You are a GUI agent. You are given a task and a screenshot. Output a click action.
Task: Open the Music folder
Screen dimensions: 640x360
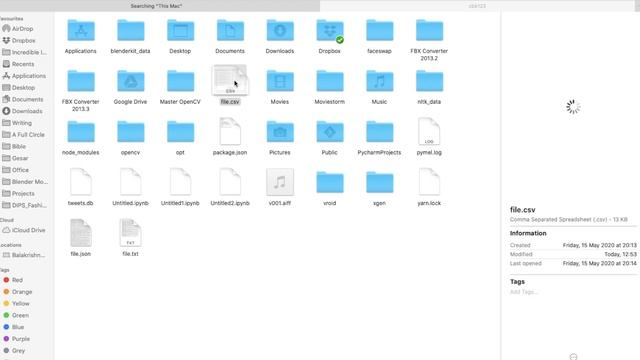[380, 81]
